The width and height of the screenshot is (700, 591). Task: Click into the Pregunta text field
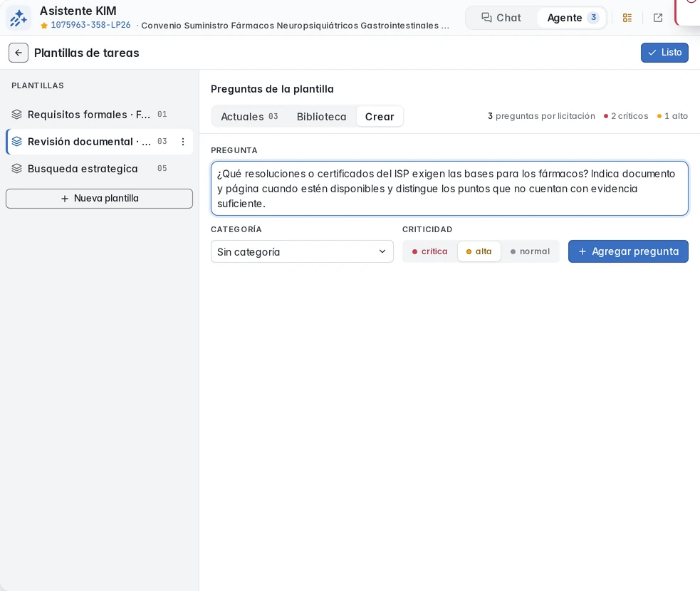[x=449, y=189]
